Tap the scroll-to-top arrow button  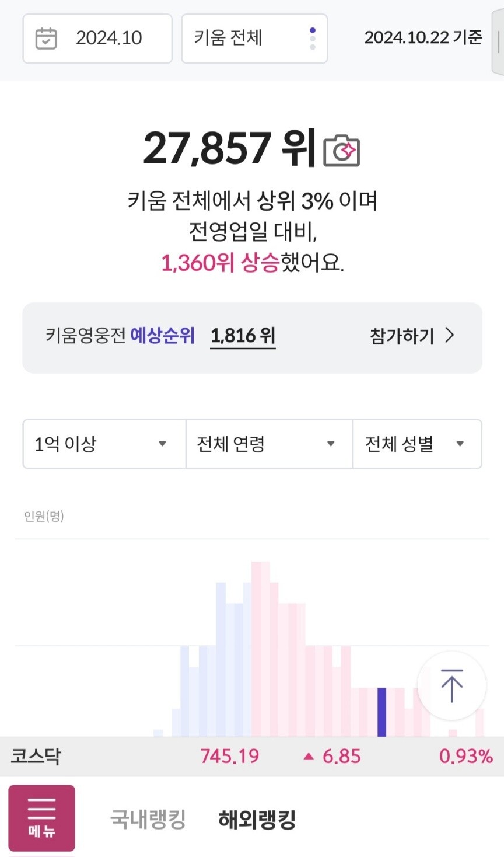point(452,685)
